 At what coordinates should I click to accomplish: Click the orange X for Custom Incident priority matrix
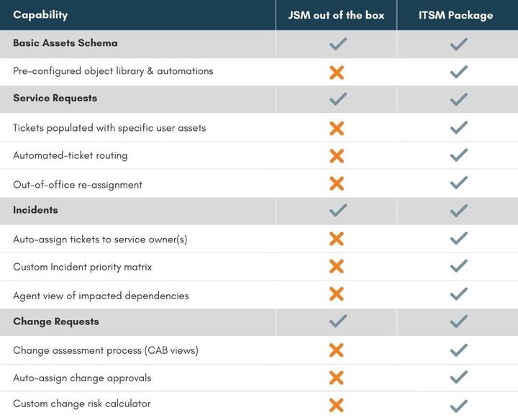tap(336, 266)
